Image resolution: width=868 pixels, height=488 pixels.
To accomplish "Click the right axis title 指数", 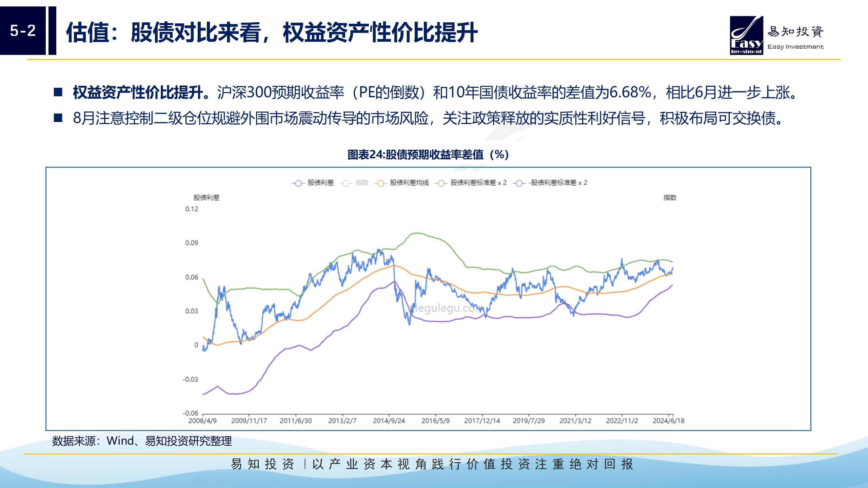I will pyautogui.click(x=670, y=198).
